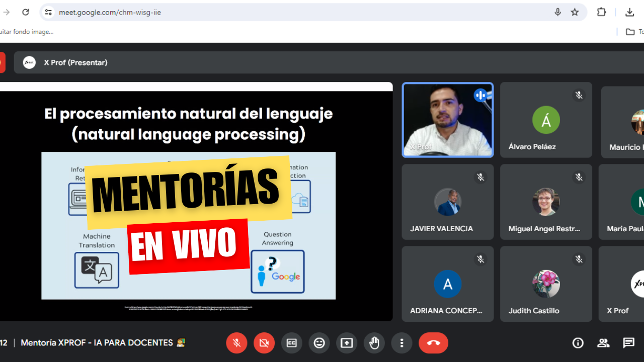The width and height of the screenshot is (644, 362).
Task: Open the chat messages panel
Action: point(628,343)
